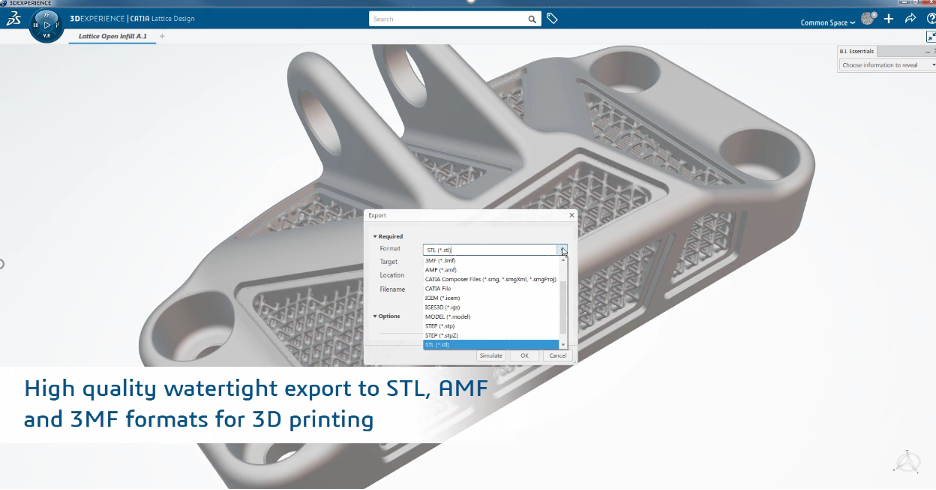The width and height of the screenshot is (936, 490).
Task: Choose 'CATIA File' in the format list
Action: [438, 288]
